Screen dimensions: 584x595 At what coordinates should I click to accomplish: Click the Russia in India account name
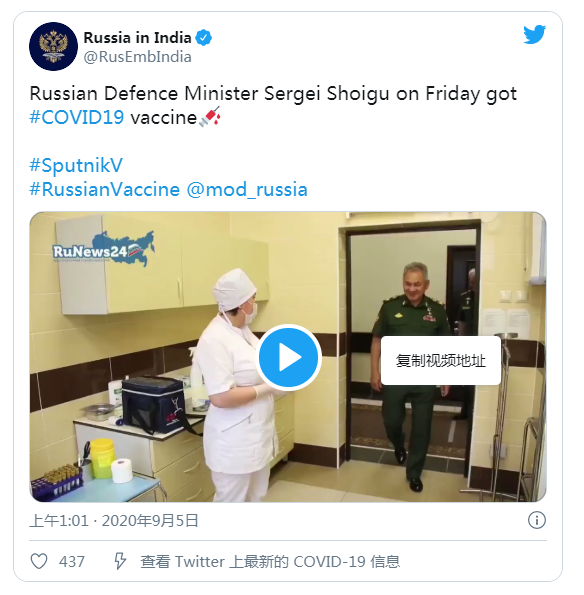pyautogui.click(x=137, y=38)
